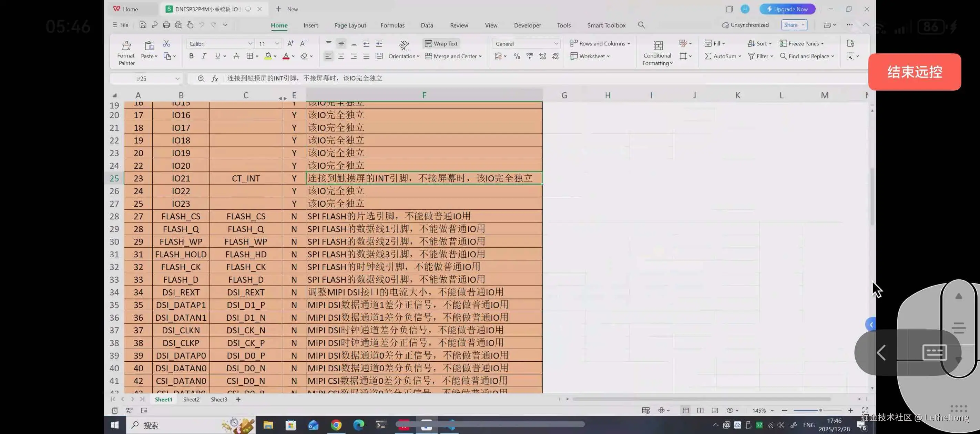The height and width of the screenshot is (434, 980).
Task: Toggle Italic formatting
Action: click(204, 56)
